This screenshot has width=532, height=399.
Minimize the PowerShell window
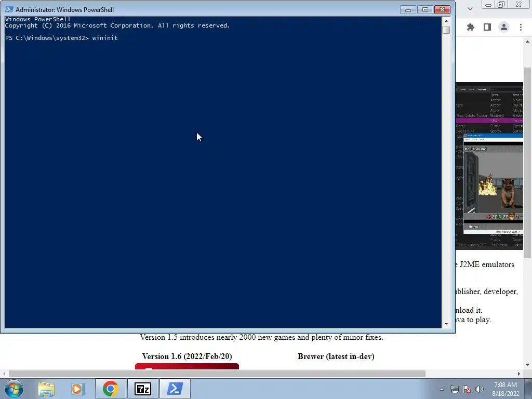pyautogui.click(x=408, y=9)
